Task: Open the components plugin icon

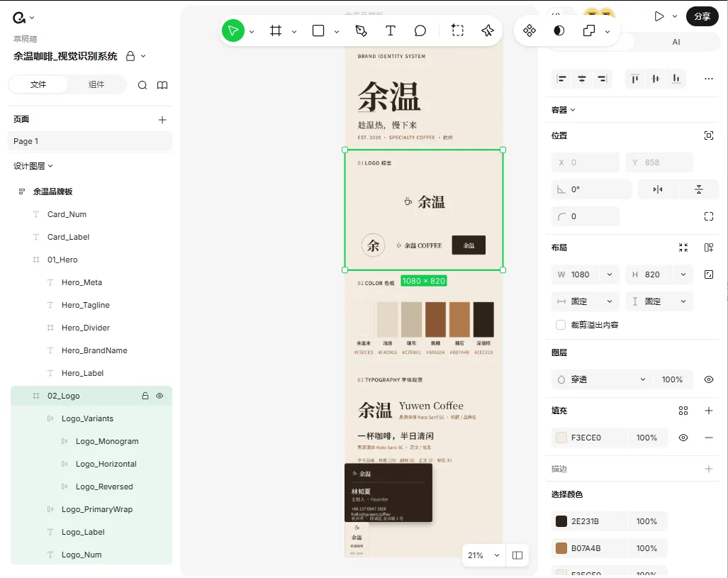Action: pos(530,31)
